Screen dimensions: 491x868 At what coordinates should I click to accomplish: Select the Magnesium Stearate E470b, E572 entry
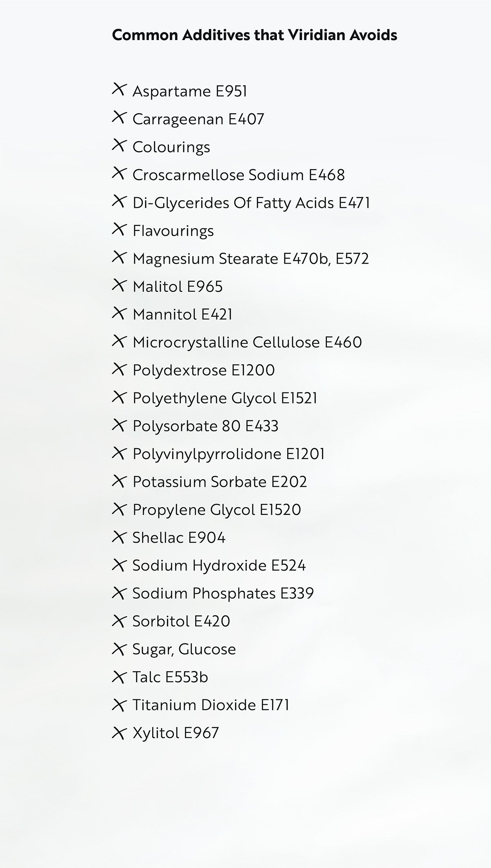tap(251, 259)
